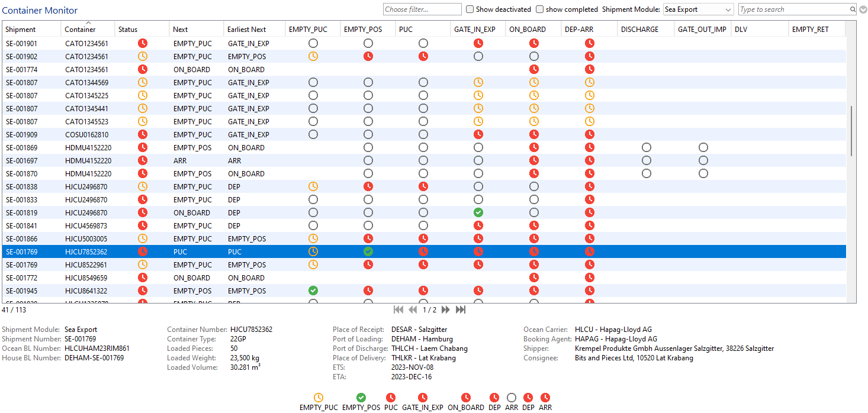Open the Shipment Module dropdown
The width and height of the screenshot is (868, 413).
(698, 9)
